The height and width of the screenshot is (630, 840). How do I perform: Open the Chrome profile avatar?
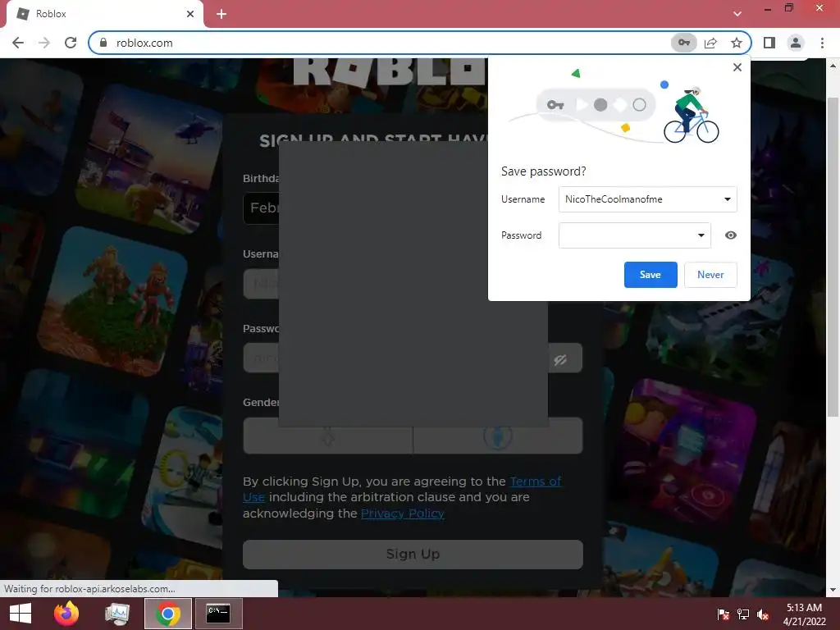[796, 43]
